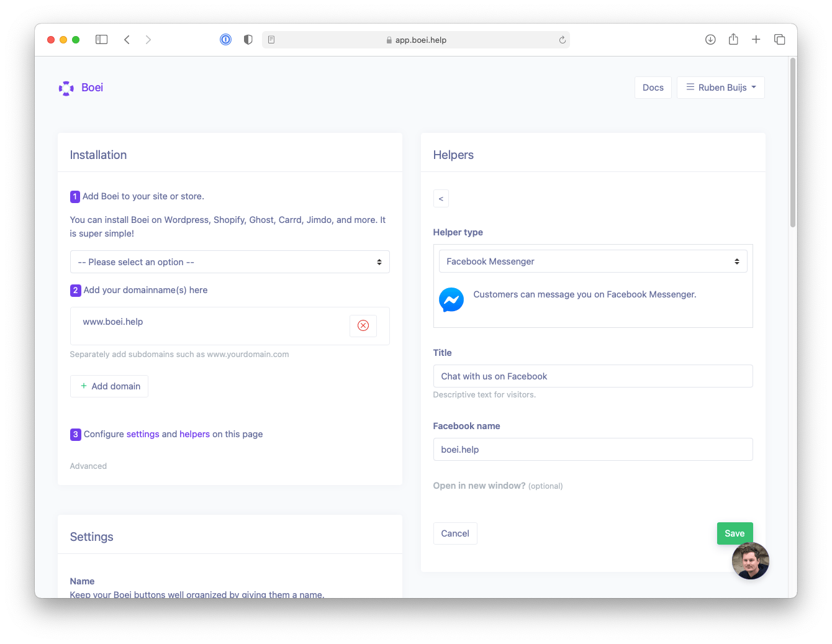Open the Boei chat avatar widget
This screenshot has height=644, width=832.
point(751,561)
